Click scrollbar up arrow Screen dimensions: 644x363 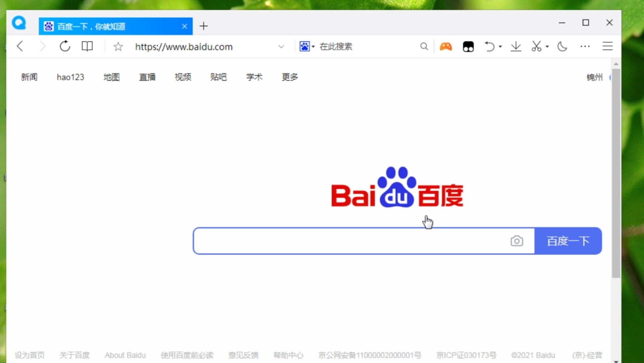coord(616,64)
